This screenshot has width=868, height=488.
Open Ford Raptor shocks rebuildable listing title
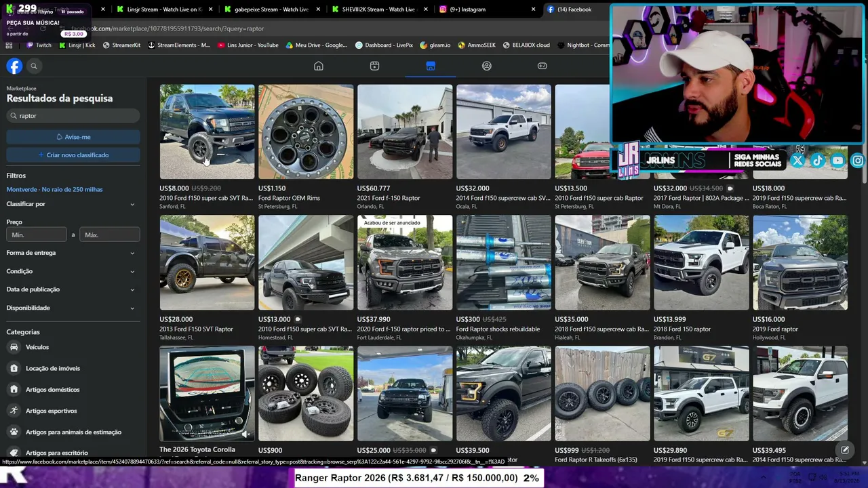(x=498, y=329)
